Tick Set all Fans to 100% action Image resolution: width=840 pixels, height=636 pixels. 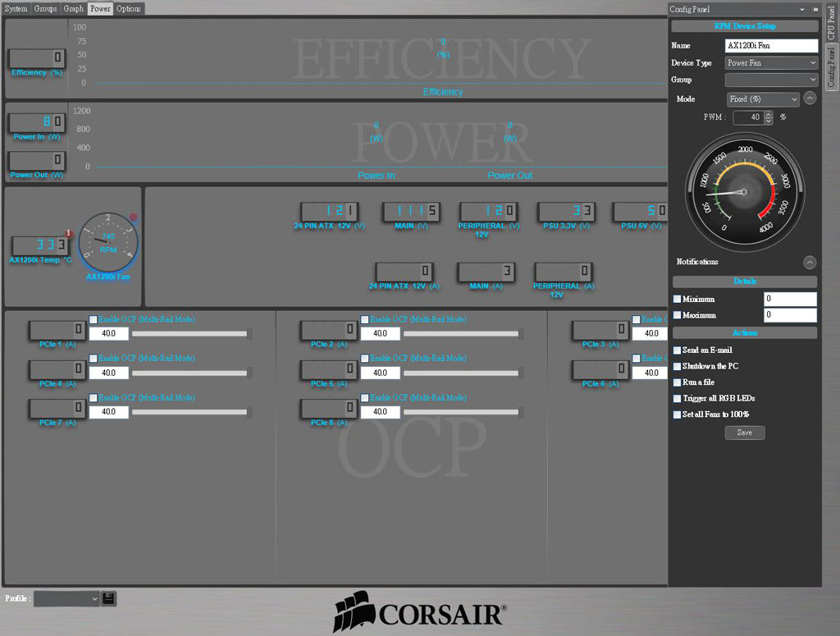(677, 414)
